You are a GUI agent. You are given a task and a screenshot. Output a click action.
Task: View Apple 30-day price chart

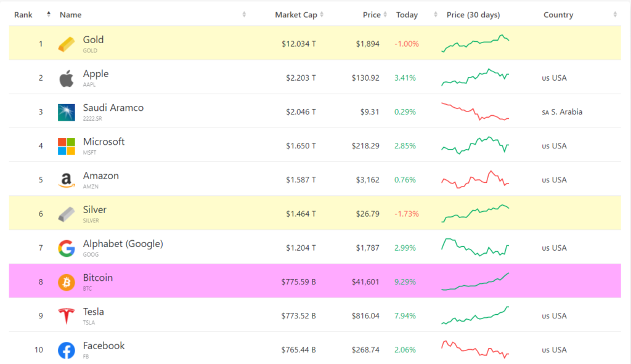(x=475, y=77)
